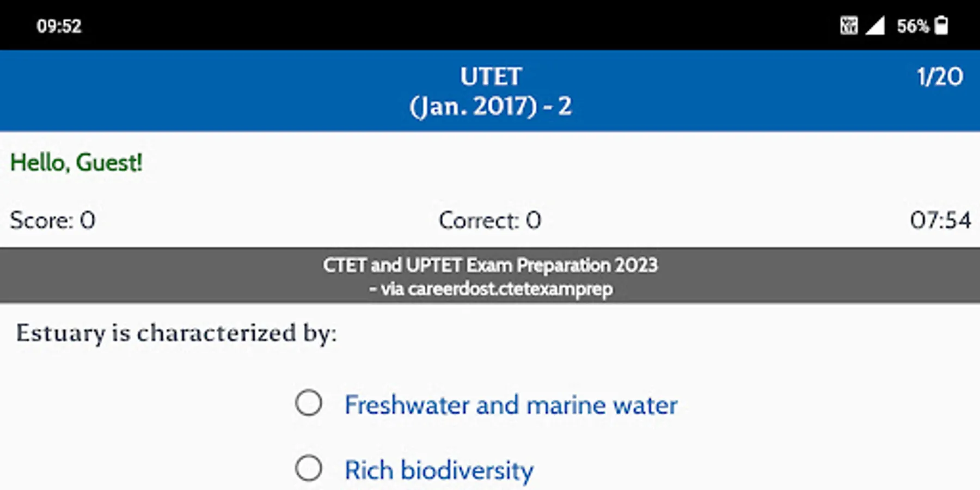Tap the Score: 0 label
The image size is (980, 490).
[x=53, y=220]
